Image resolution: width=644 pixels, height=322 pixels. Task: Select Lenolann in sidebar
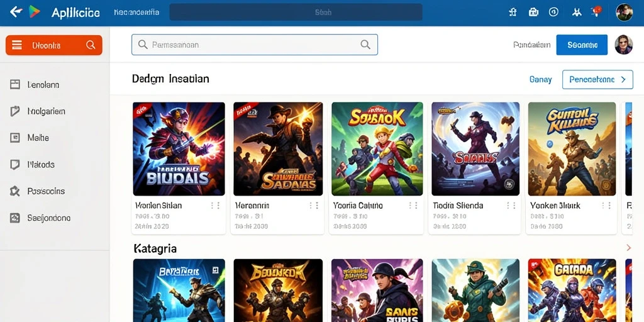[43, 85]
